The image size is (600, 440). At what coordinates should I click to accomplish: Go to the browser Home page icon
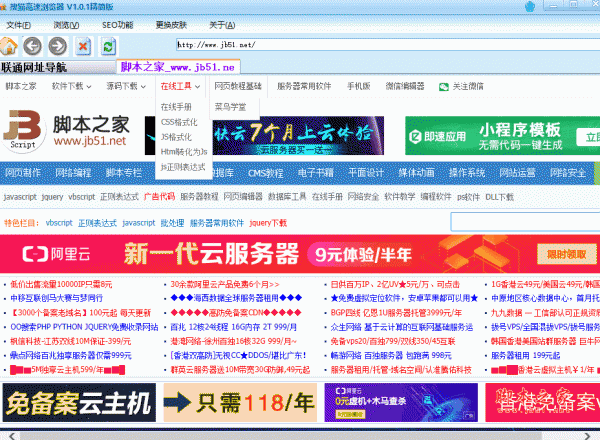[x=9, y=46]
